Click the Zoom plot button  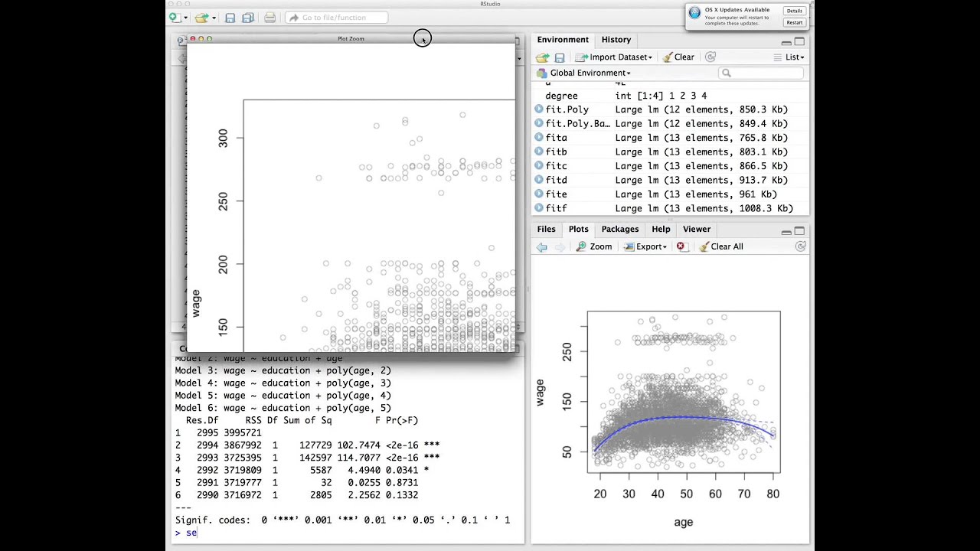[x=594, y=246]
